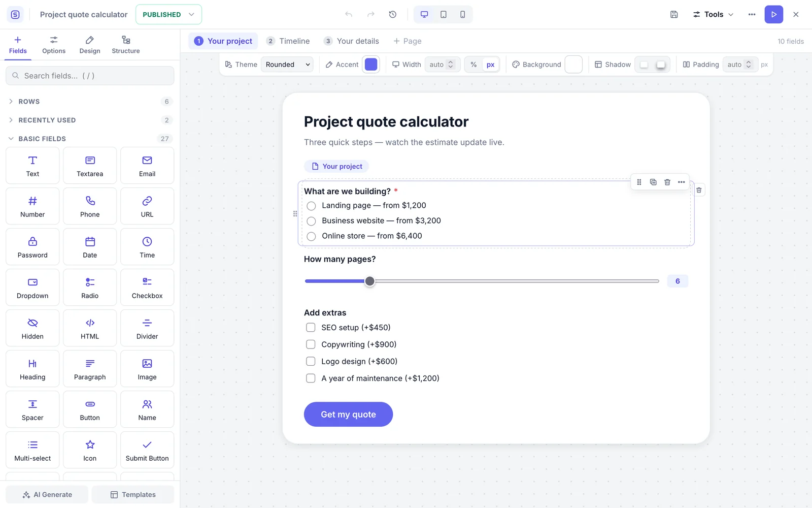Click the Get my quote button
This screenshot has width=812, height=508.
click(x=348, y=415)
